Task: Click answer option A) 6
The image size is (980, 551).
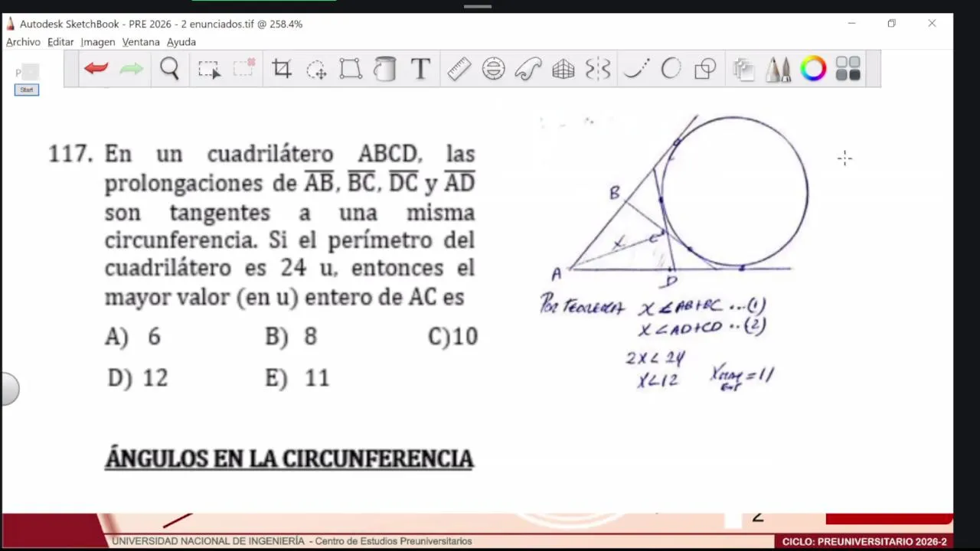Action: (x=133, y=337)
